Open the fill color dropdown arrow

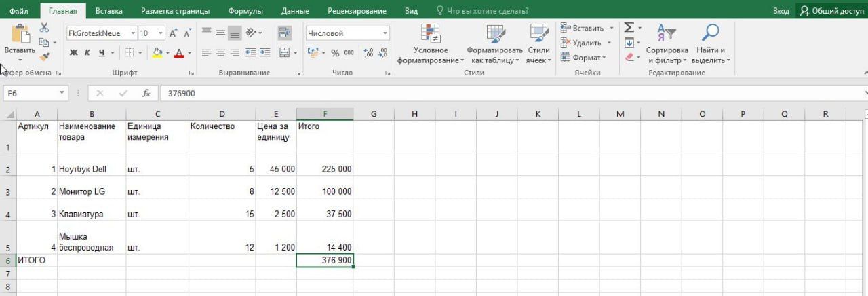point(167,53)
